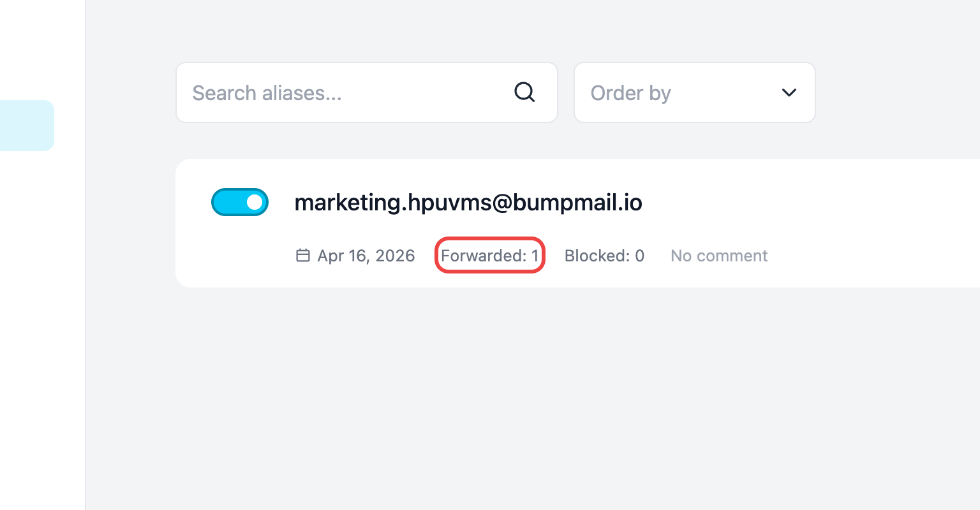Click the "bumpmail.io" domain in the alias
The image size is (980, 510).
(577, 202)
